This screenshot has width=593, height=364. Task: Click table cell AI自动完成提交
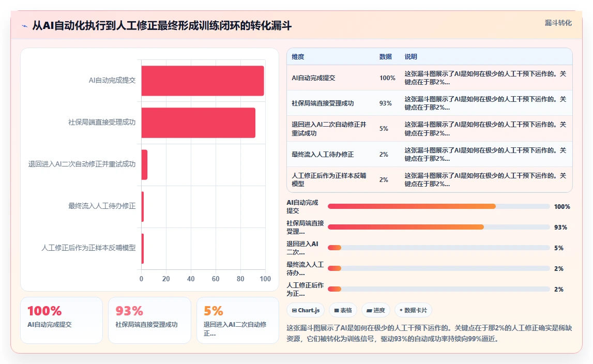coord(313,78)
